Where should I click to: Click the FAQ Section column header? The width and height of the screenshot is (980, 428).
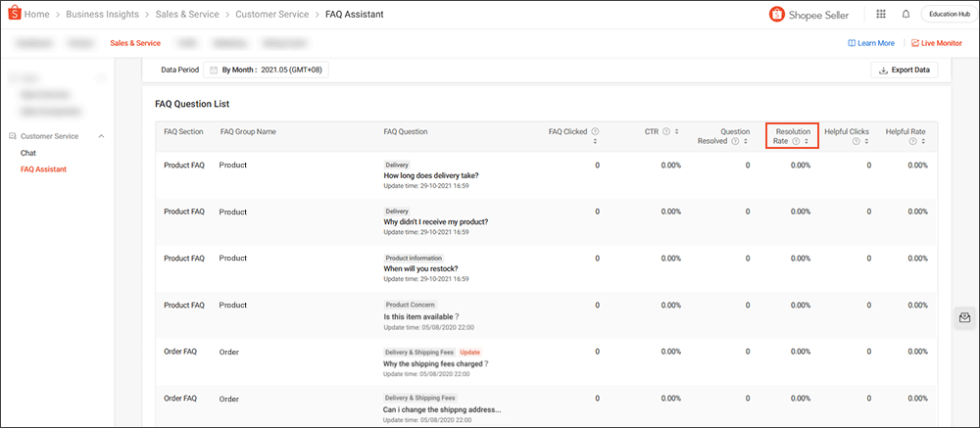(184, 132)
